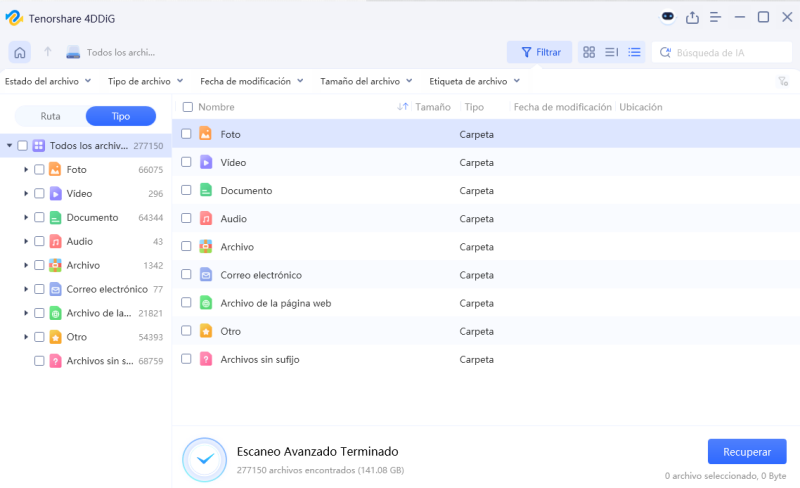Screen dimensions: 800x488
Task: Select the Tipo tab
Action: pyautogui.click(x=120, y=116)
